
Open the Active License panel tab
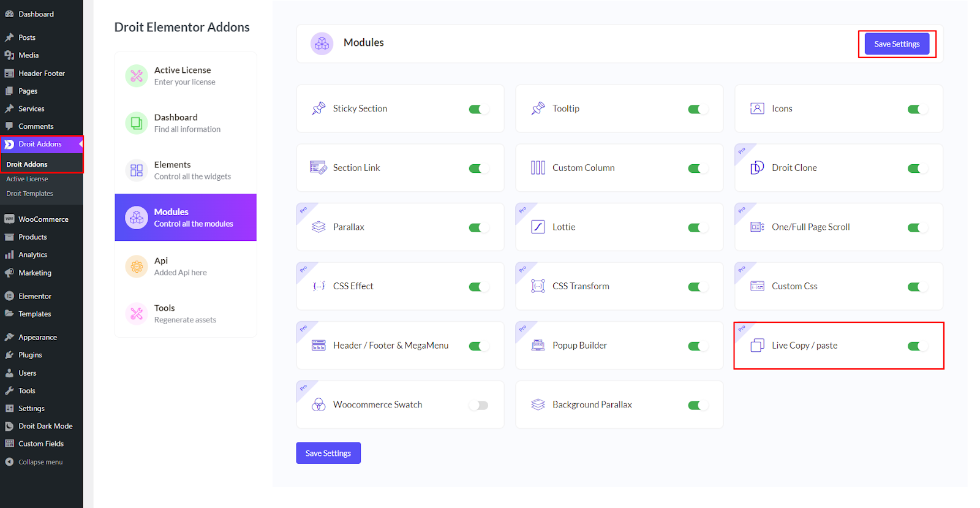186,76
